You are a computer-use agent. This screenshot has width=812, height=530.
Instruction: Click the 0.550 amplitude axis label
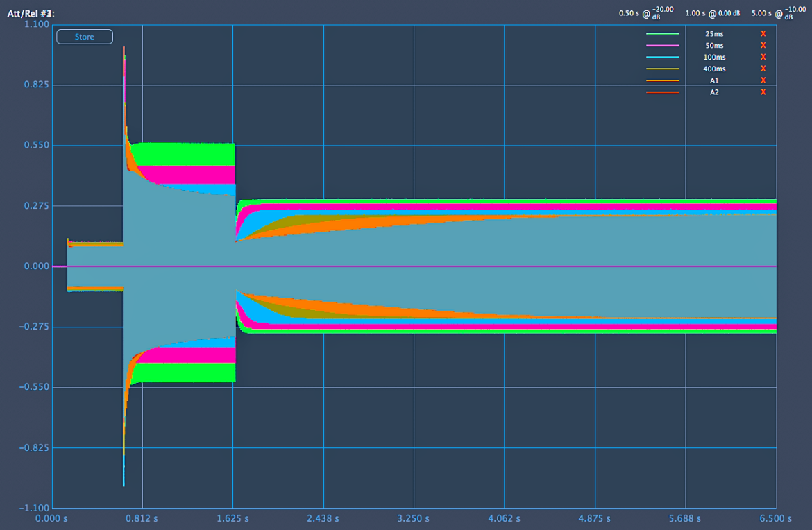37,146
